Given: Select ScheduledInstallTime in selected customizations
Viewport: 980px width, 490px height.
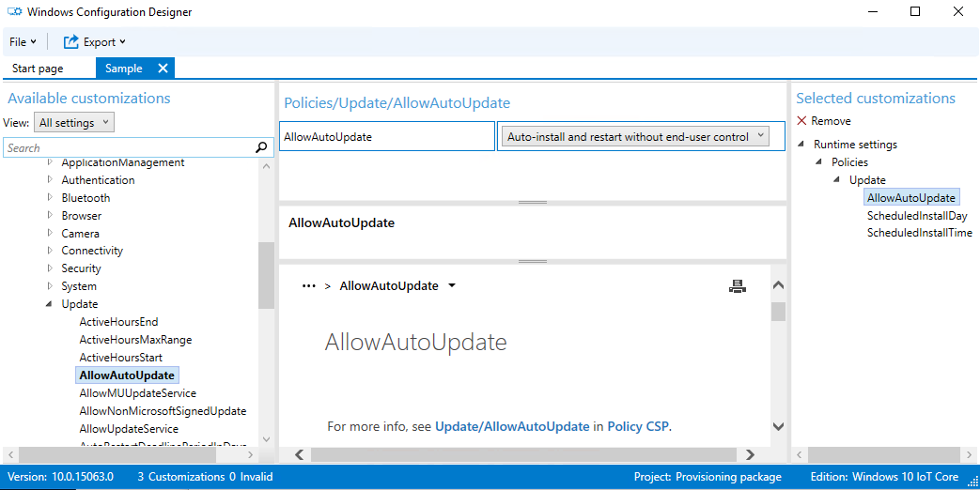Looking at the screenshot, I should pos(919,233).
